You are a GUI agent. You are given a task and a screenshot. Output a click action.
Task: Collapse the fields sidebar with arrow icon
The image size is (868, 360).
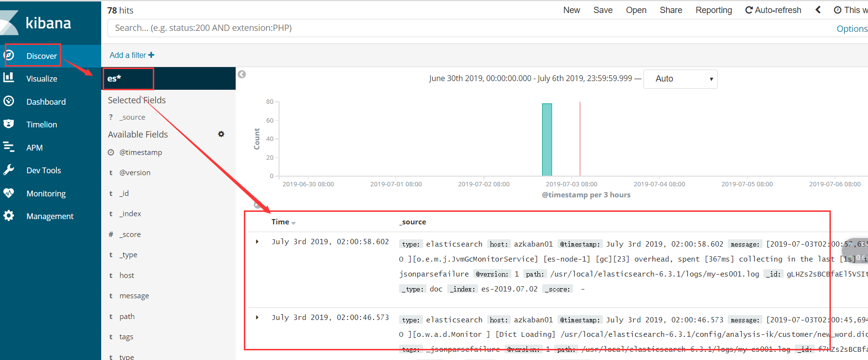pyautogui.click(x=242, y=74)
